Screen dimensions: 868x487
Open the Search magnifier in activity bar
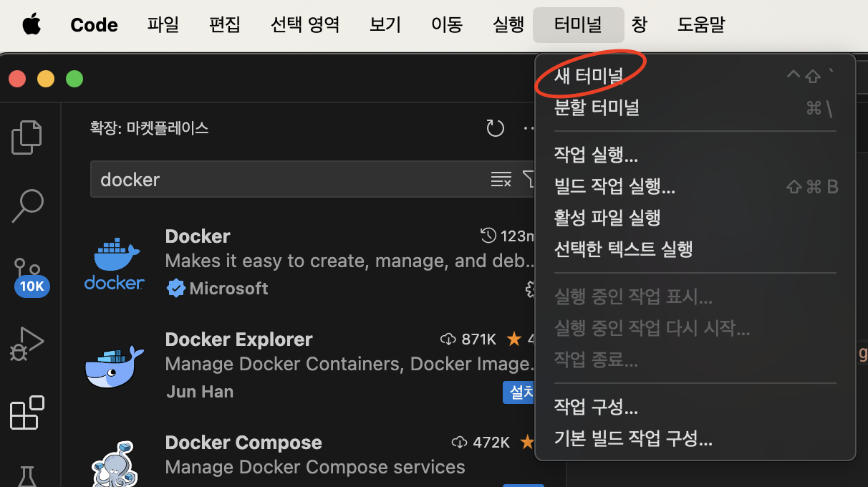(27, 206)
